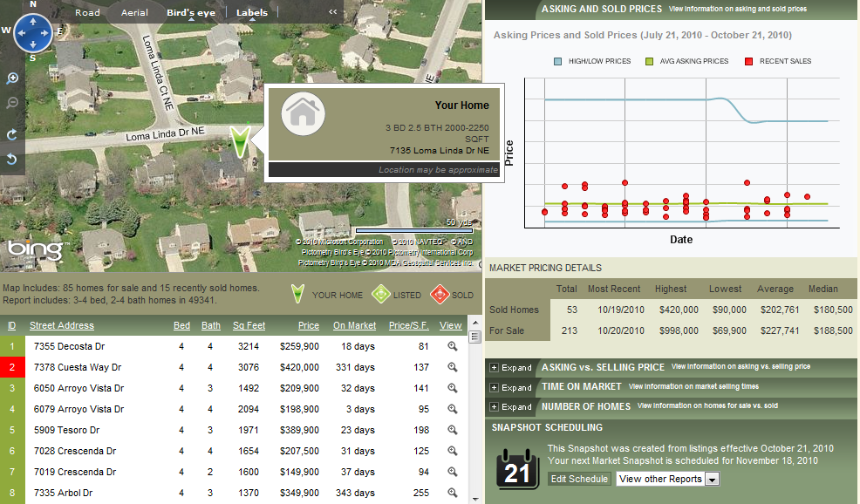This screenshot has width=860, height=504.
Task: Collapse the map toolbar with double-chevron
Action: pos(333,11)
